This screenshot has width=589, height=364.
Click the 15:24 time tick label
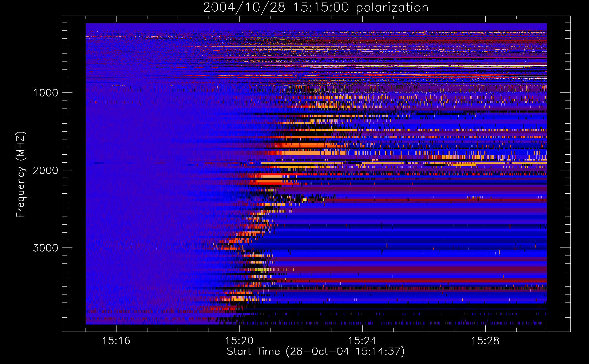coord(362,341)
